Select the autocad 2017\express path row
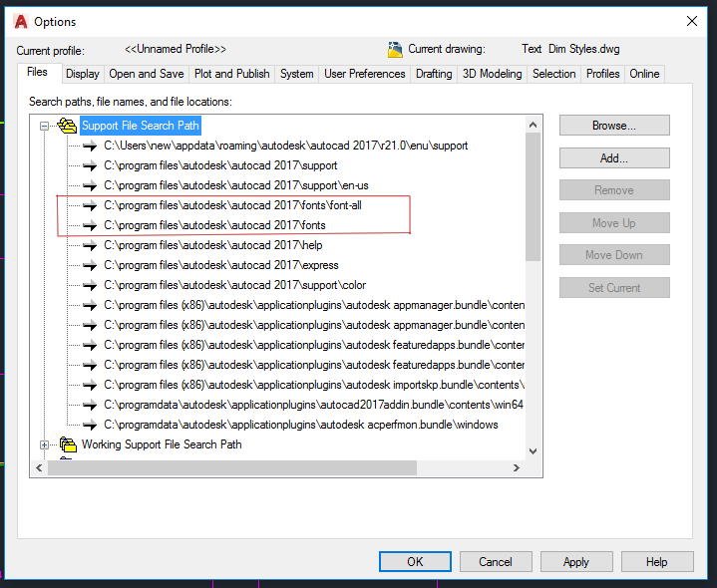717x588 pixels. coord(221,265)
